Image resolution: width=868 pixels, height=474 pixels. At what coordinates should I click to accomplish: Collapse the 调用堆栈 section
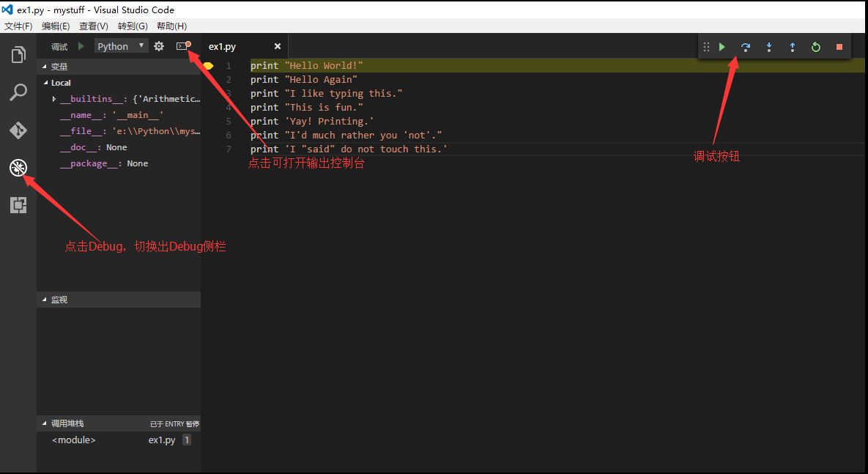(119, 423)
